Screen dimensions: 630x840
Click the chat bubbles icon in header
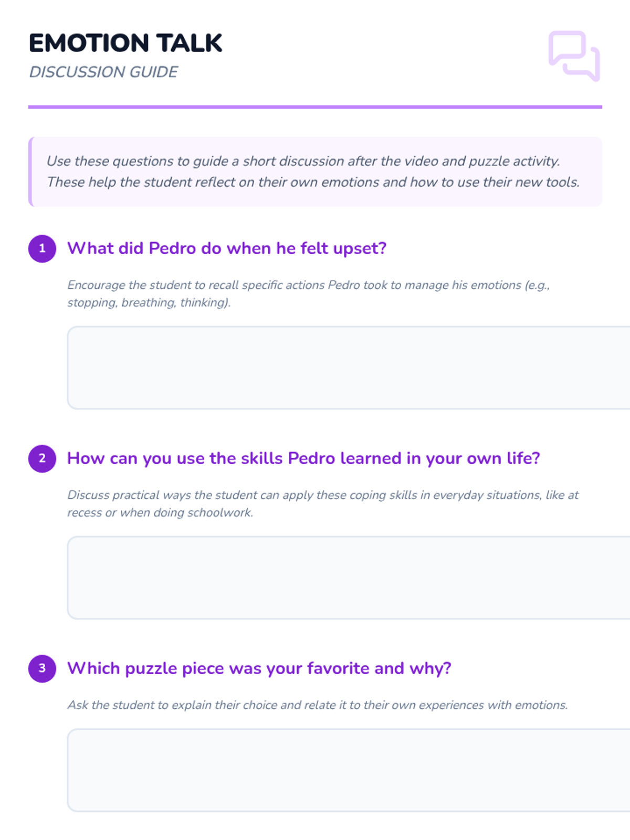[574, 56]
